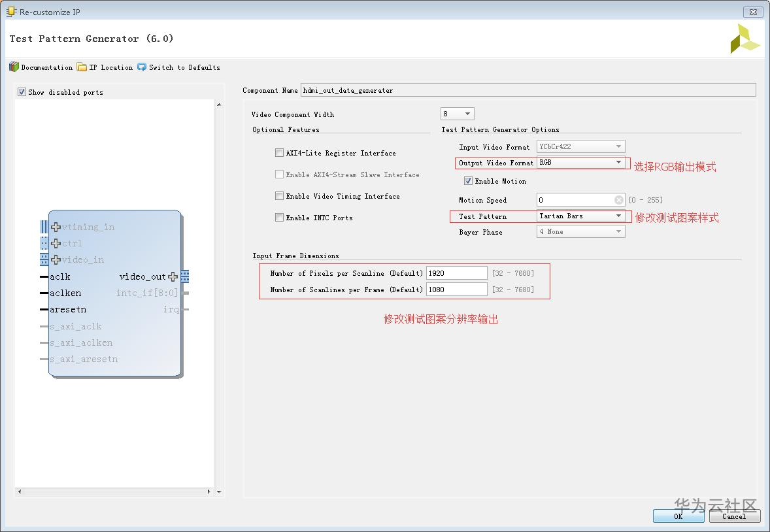Expand the ctrl port plus icon

tap(56, 243)
